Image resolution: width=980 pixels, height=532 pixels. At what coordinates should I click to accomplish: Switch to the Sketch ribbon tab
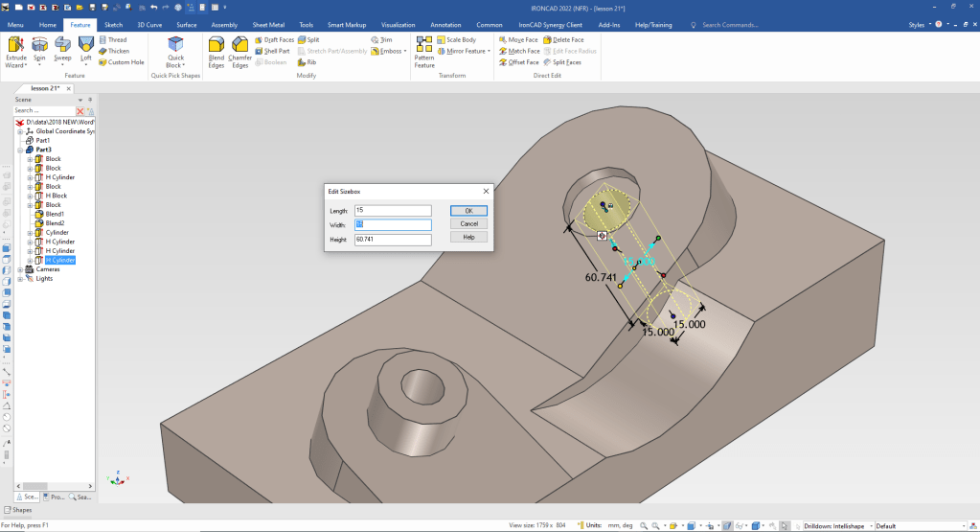point(113,24)
